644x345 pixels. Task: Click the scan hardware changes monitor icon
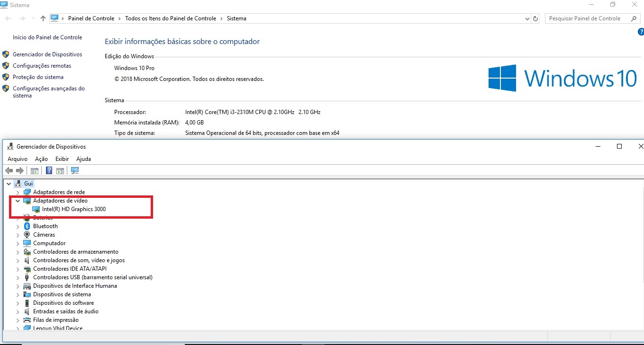(x=75, y=171)
